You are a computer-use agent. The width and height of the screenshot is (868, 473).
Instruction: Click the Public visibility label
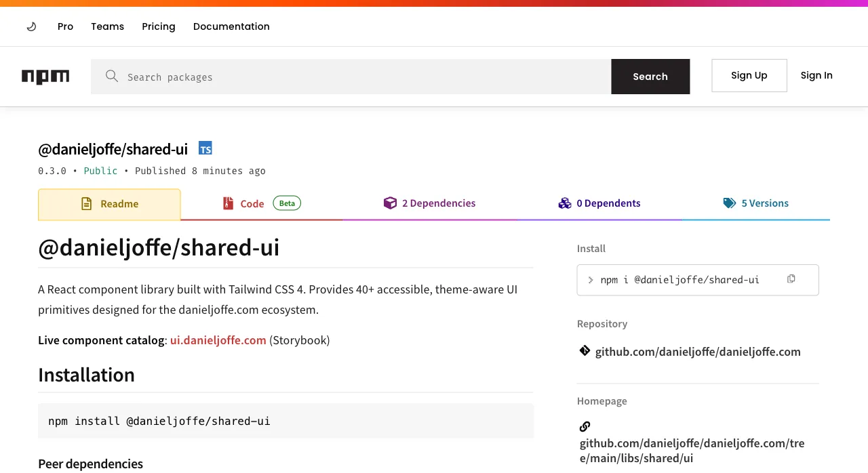[100, 171]
